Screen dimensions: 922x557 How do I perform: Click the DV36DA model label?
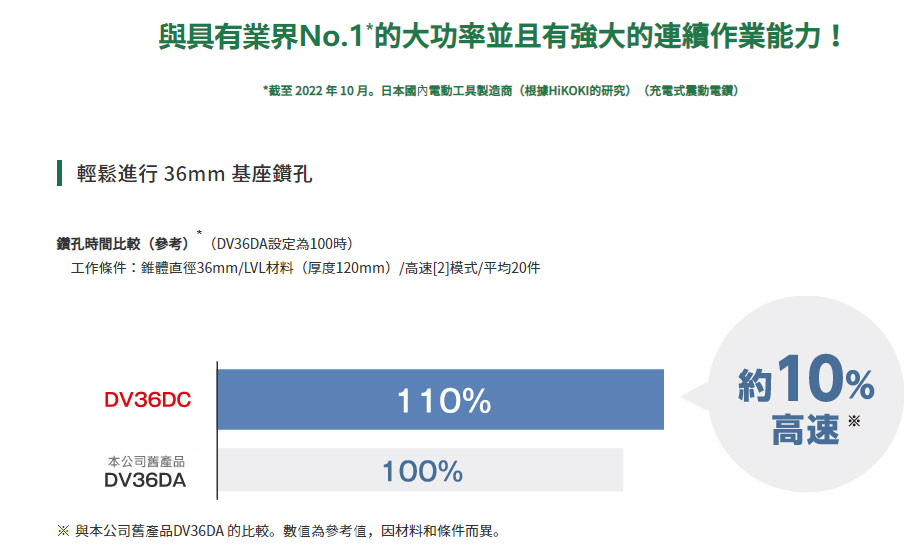point(145,481)
